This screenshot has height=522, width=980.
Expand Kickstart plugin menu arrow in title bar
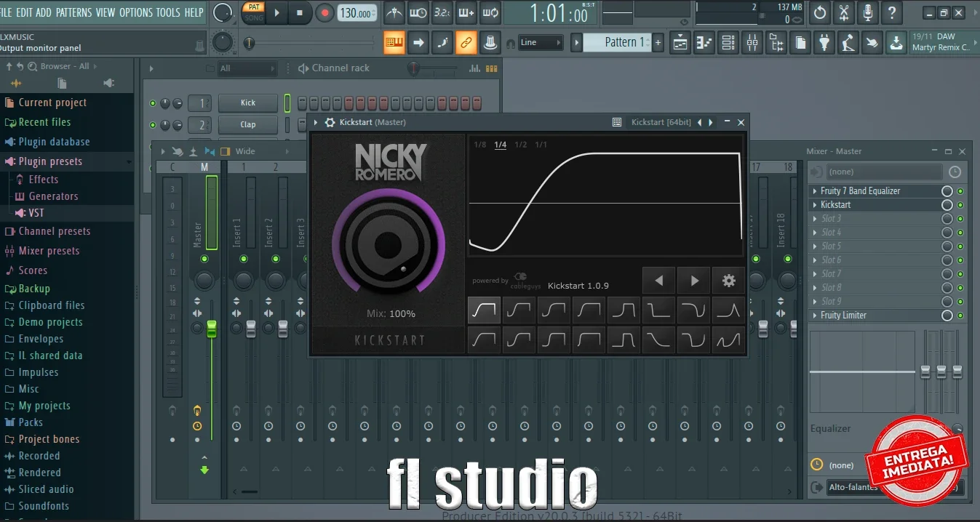316,122
